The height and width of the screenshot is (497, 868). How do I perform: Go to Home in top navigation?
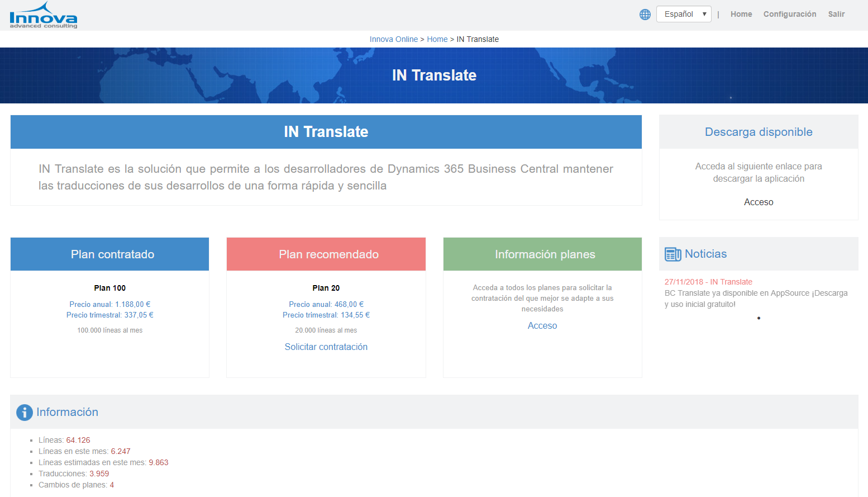point(741,14)
